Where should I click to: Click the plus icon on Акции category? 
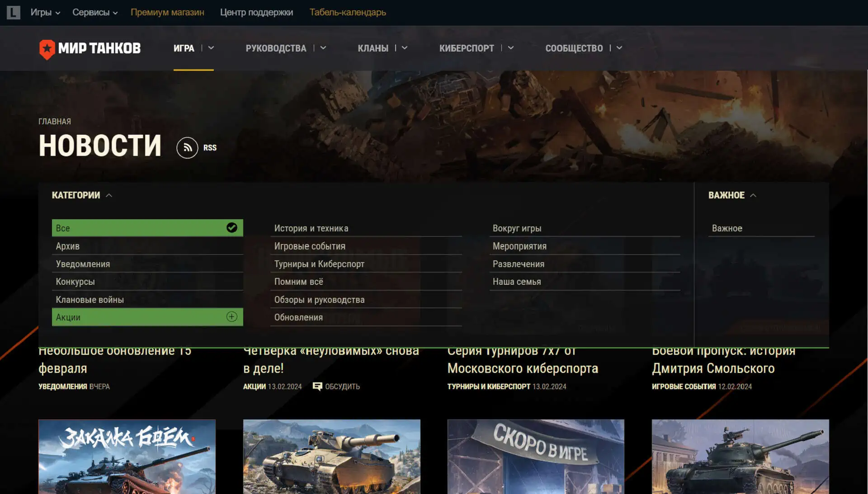[232, 317]
